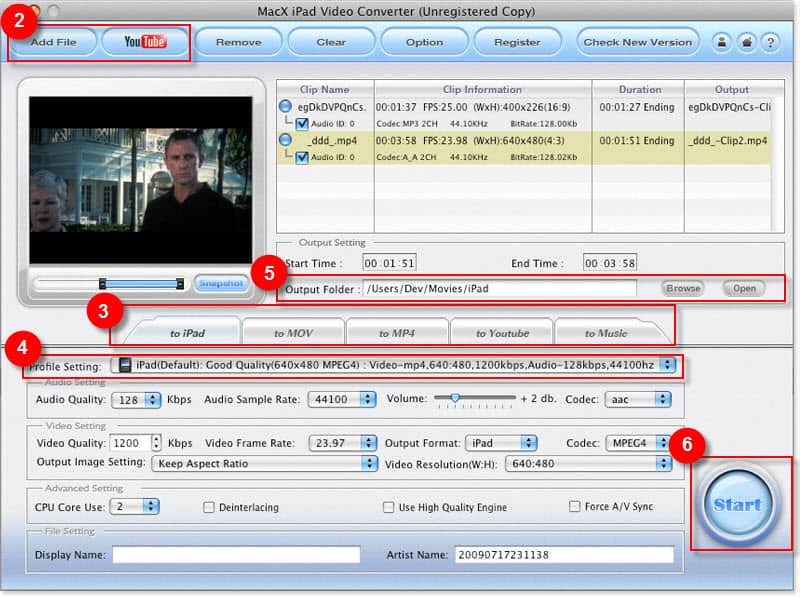Open the help question mark icon
Image resolution: width=800 pixels, height=597 pixels.
click(771, 42)
